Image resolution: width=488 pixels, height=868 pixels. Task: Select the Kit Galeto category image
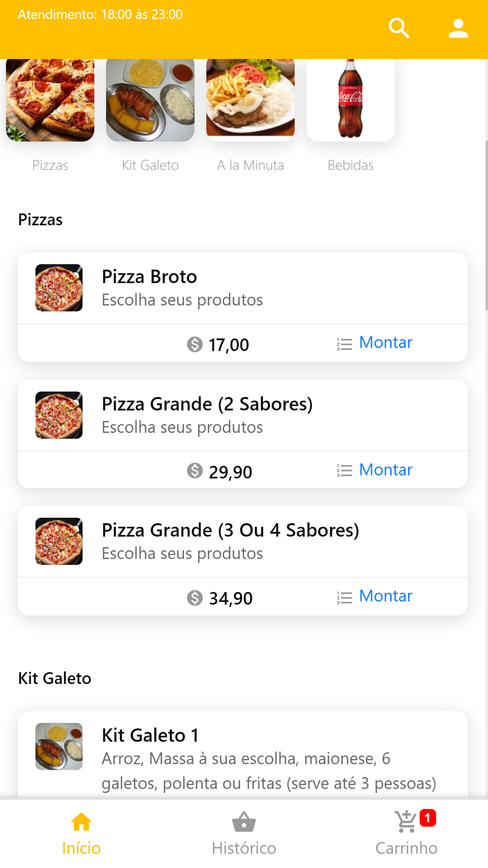point(150,100)
